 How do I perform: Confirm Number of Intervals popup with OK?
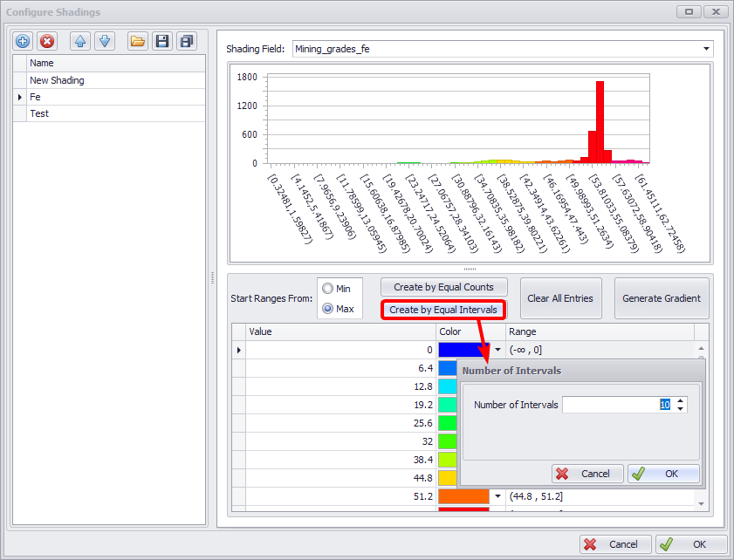pyautogui.click(x=663, y=474)
